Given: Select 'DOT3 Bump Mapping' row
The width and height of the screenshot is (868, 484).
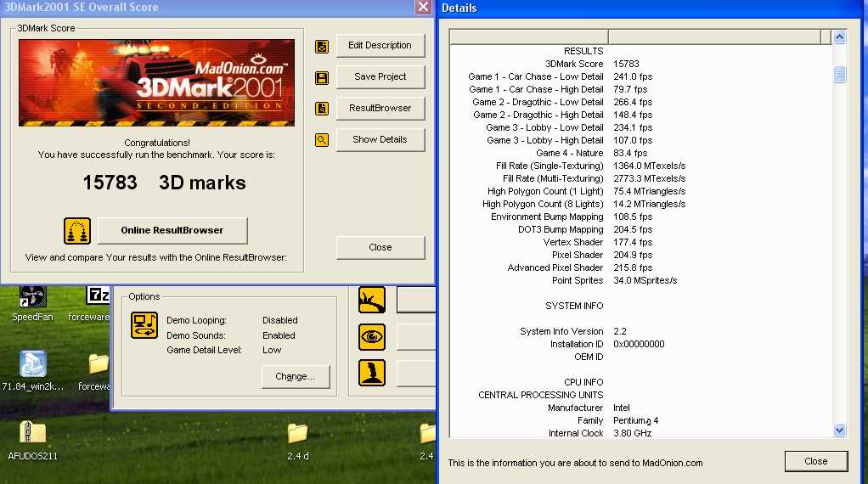Looking at the screenshot, I should click(x=640, y=229).
